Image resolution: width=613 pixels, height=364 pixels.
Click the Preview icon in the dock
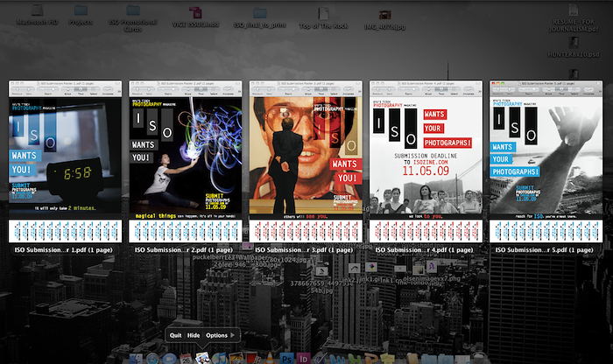click(x=202, y=358)
